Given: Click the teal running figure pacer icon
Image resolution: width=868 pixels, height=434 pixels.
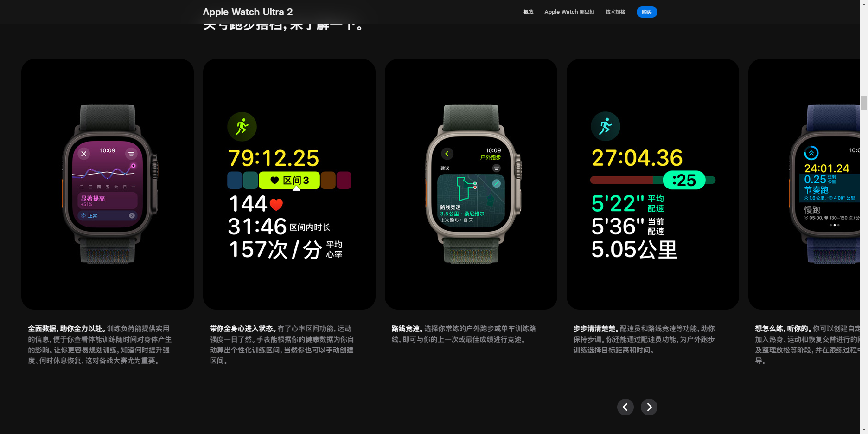Looking at the screenshot, I should point(605,126).
